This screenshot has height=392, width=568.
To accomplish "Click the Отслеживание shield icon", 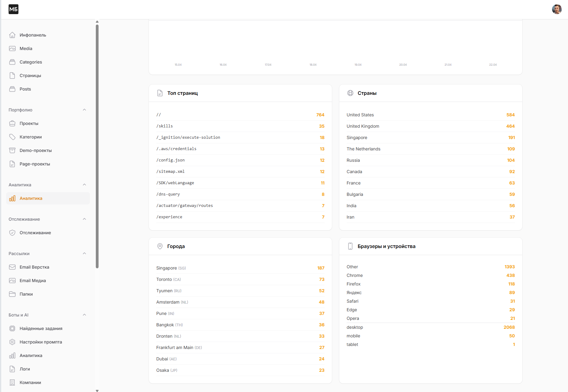I will 12,233.
